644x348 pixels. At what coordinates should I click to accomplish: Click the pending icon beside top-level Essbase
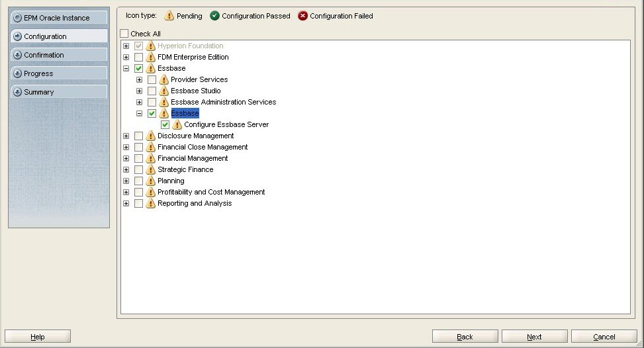point(151,68)
